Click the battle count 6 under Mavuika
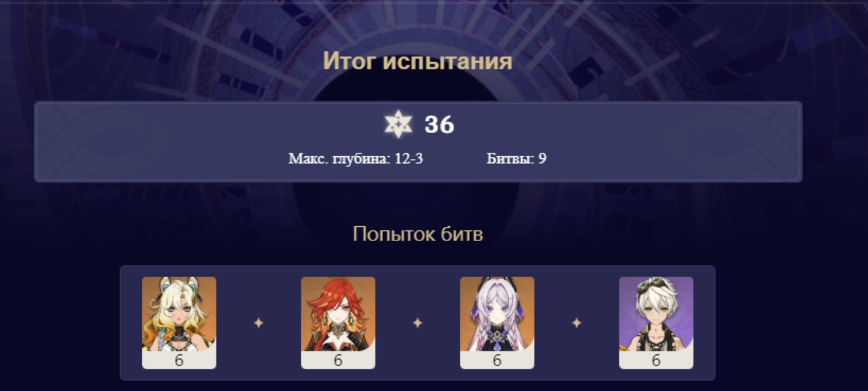The image size is (868, 391). tap(338, 361)
